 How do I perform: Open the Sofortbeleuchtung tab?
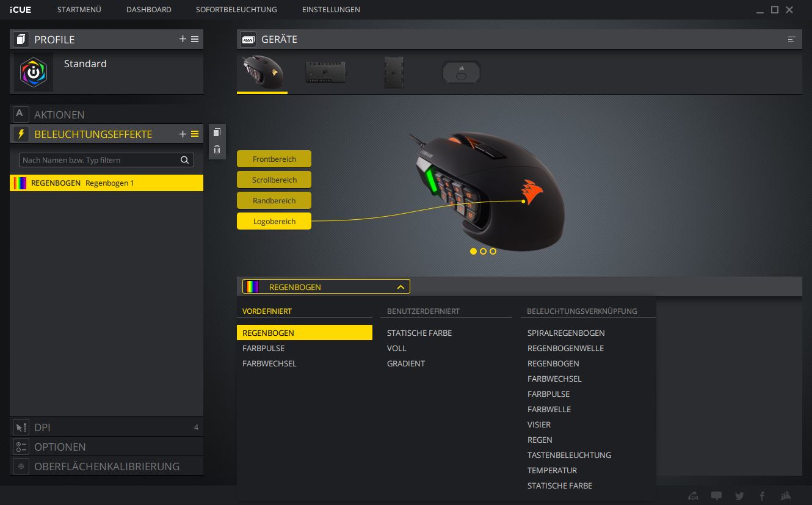point(236,10)
